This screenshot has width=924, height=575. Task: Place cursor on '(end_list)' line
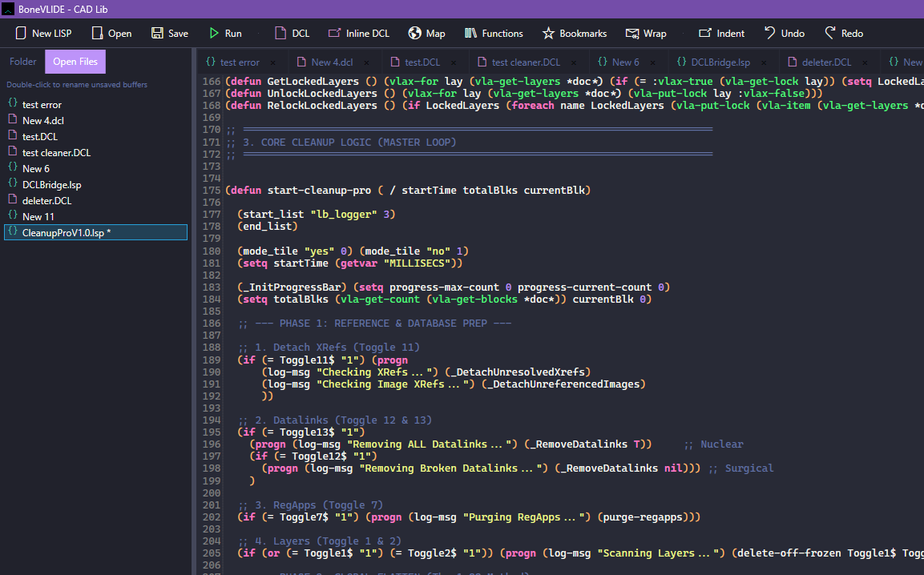click(x=268, y=226)
